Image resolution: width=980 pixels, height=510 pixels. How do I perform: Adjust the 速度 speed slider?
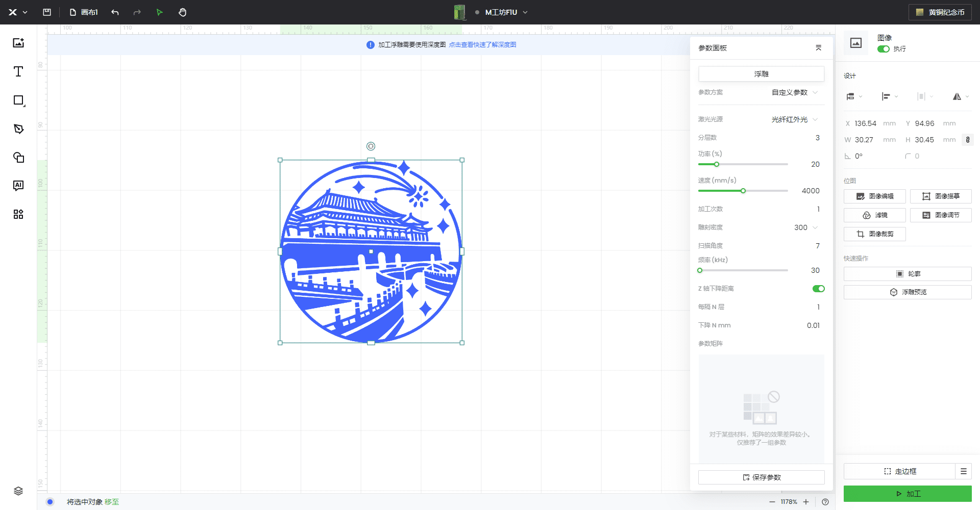pyautogui.click(x=743, y=191)
